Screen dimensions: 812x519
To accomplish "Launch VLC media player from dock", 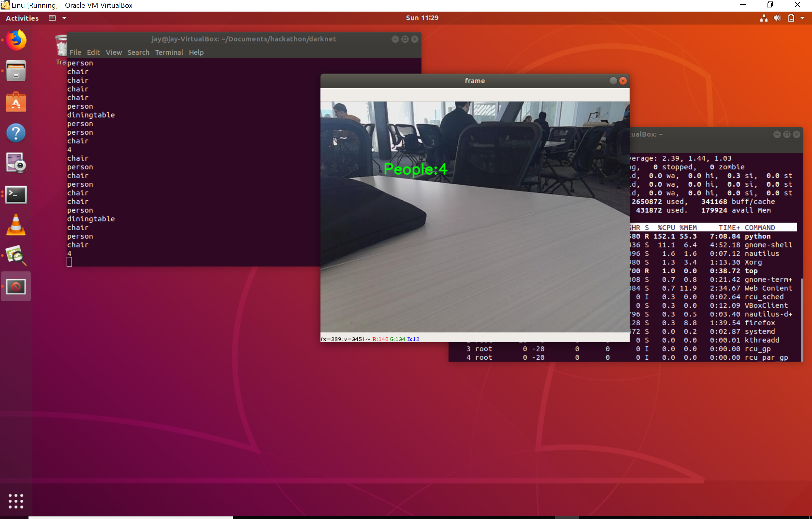I will pyautogui.click(x=16, y=225).
